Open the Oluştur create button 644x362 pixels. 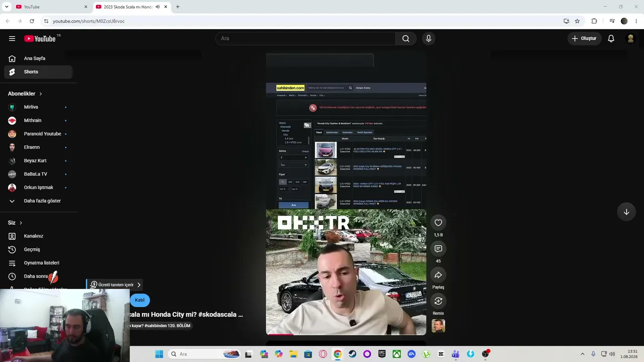tap(584, 39)
